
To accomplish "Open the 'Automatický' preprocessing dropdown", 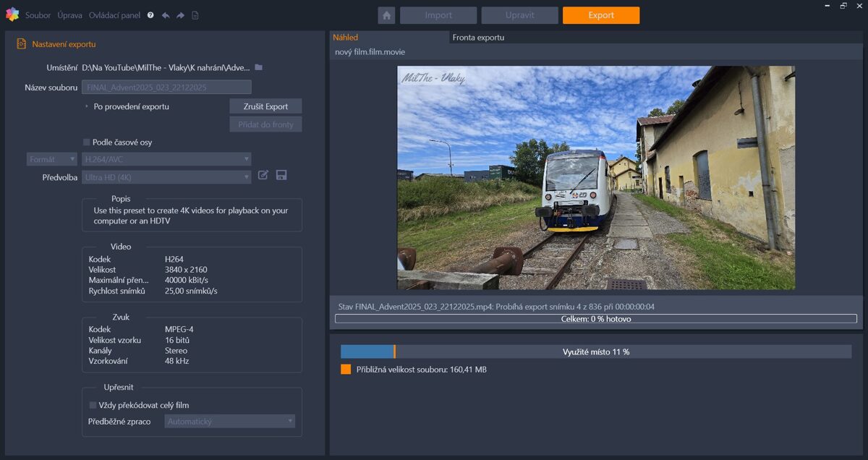I will tap(230, 421).
